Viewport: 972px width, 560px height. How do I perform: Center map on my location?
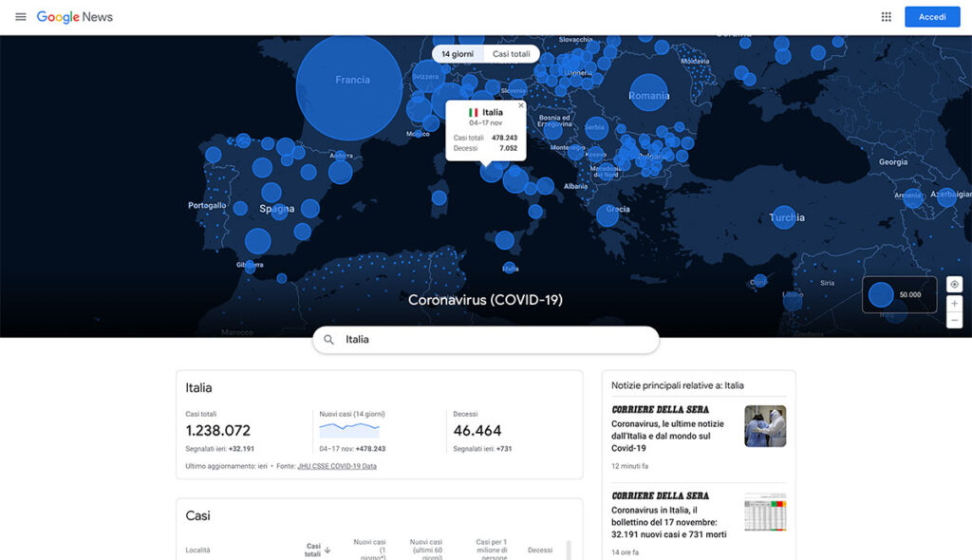pos(955,284)
